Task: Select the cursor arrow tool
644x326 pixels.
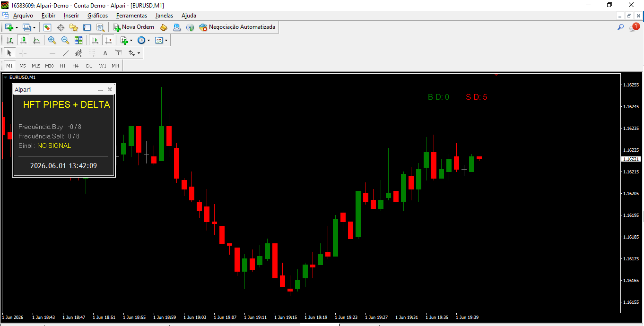Action: coord(9,53)
